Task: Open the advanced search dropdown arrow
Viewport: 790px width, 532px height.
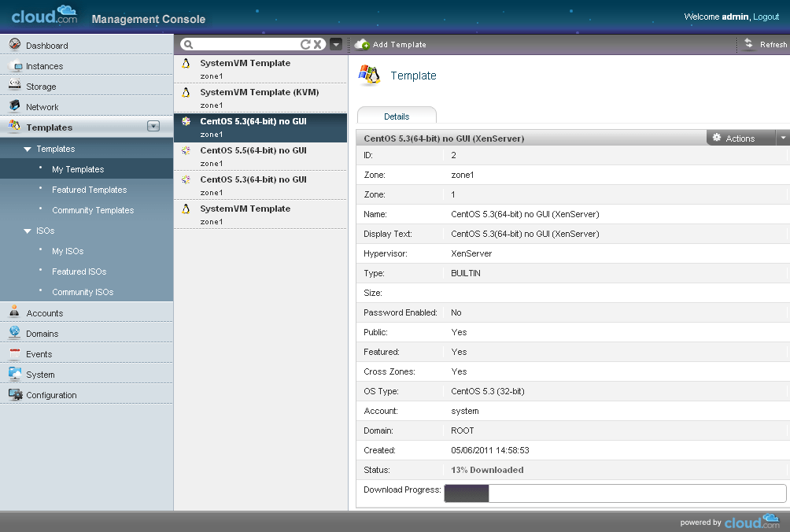Action: (336, 44)
